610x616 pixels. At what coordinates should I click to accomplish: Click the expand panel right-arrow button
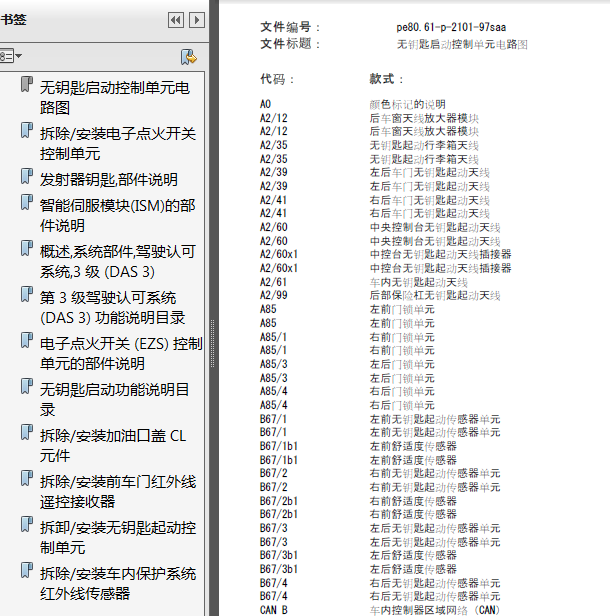point(197,20)
